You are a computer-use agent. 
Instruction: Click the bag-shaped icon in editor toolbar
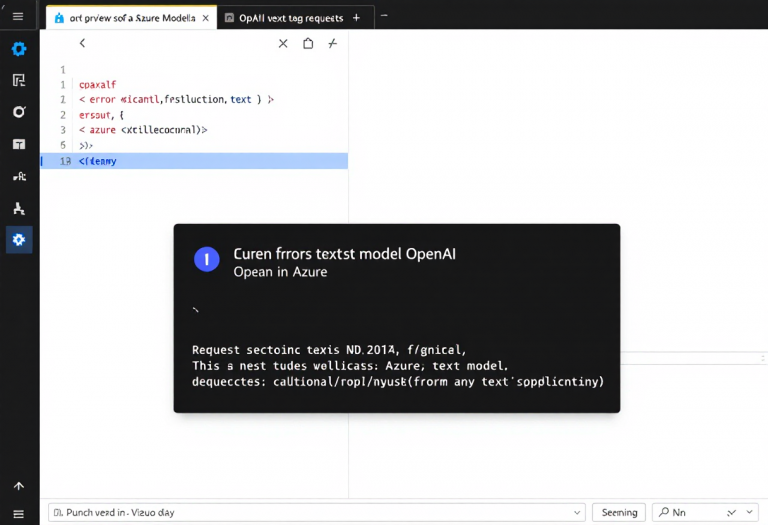click(308, 43)
